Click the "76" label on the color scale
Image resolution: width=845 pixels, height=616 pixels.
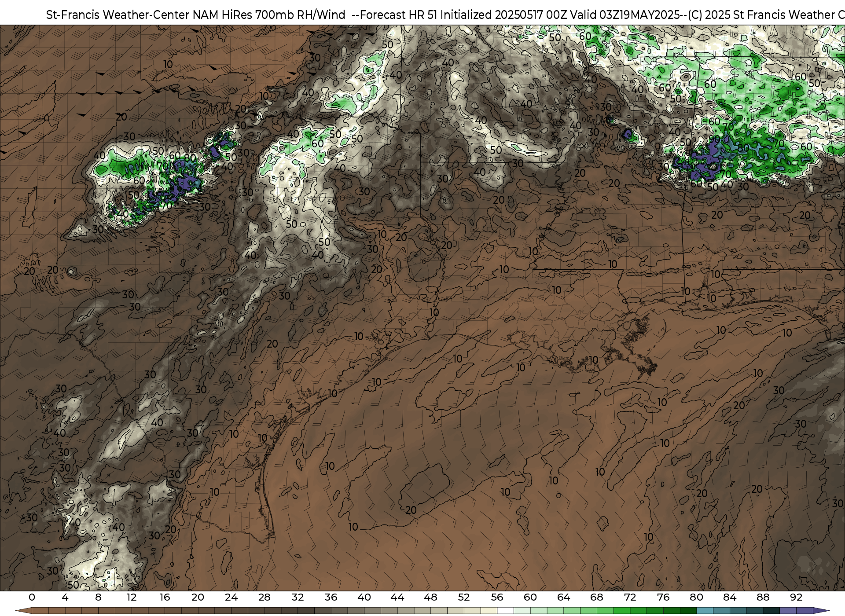point(663,597)
